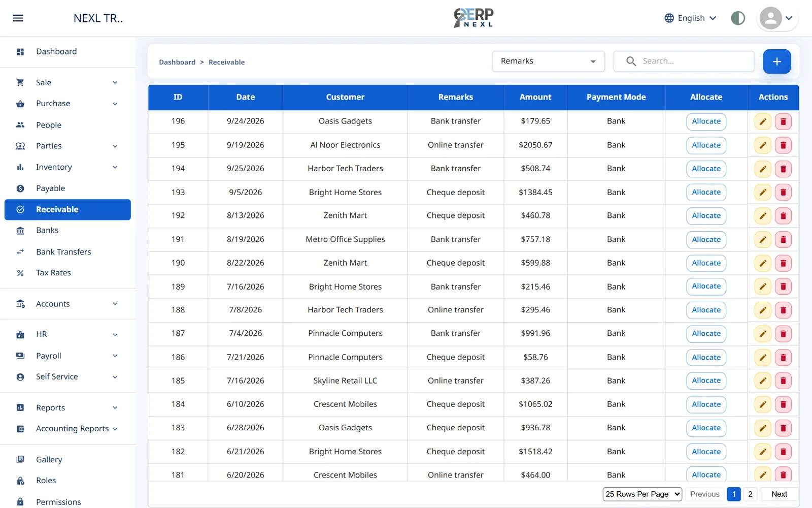This screenshot has height=508, width=812.
Task: Edit the Metro Office Supplies receivable
Action: click(x=763, y=240)
